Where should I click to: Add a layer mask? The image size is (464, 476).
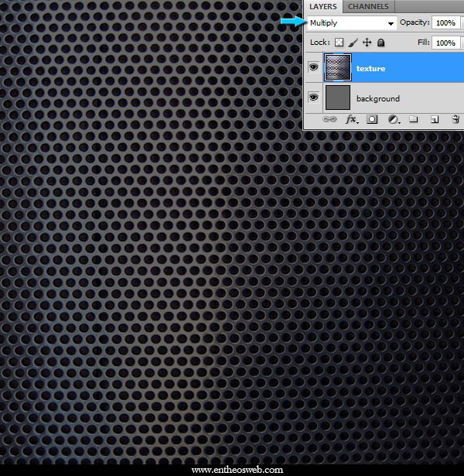(372, 119)
